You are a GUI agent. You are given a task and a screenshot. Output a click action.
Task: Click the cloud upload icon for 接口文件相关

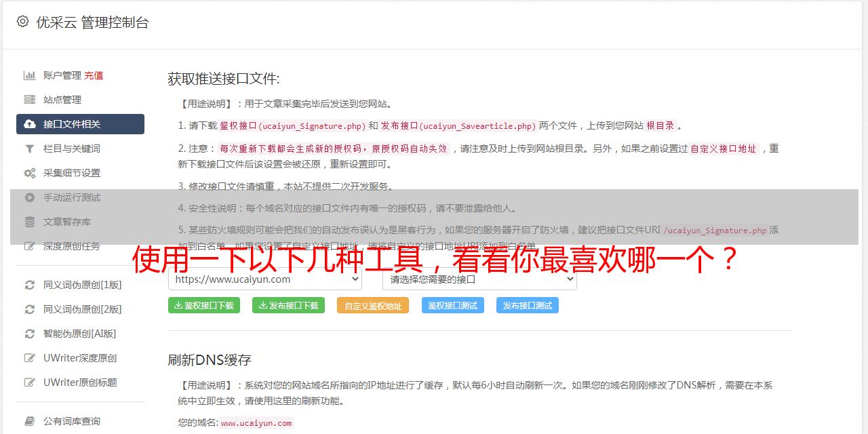(30, 124)
